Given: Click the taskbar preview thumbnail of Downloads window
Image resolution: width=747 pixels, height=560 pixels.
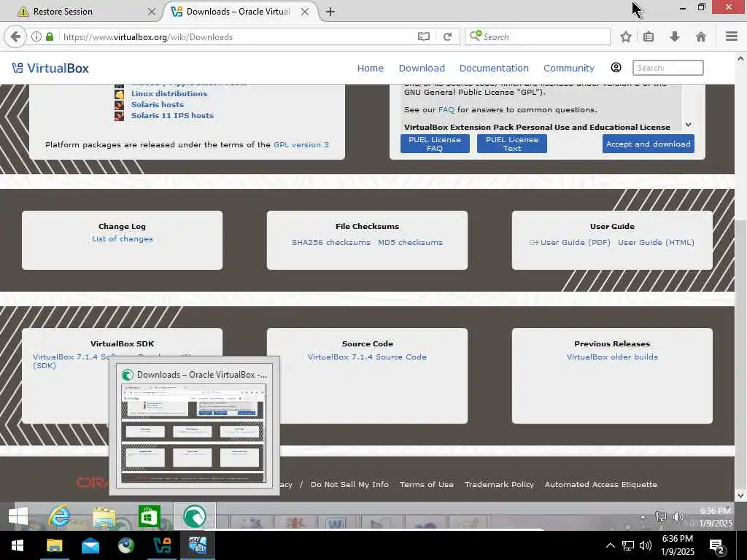Looking at the screenshot, I should click(x=194, y=434).
